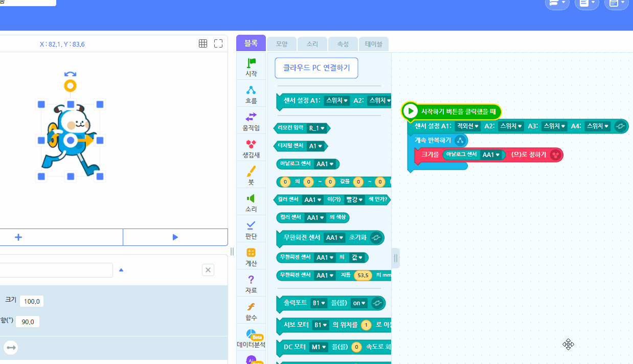Add a new object with the plus button
Screen dimensions: 633x364
(18, 237)
